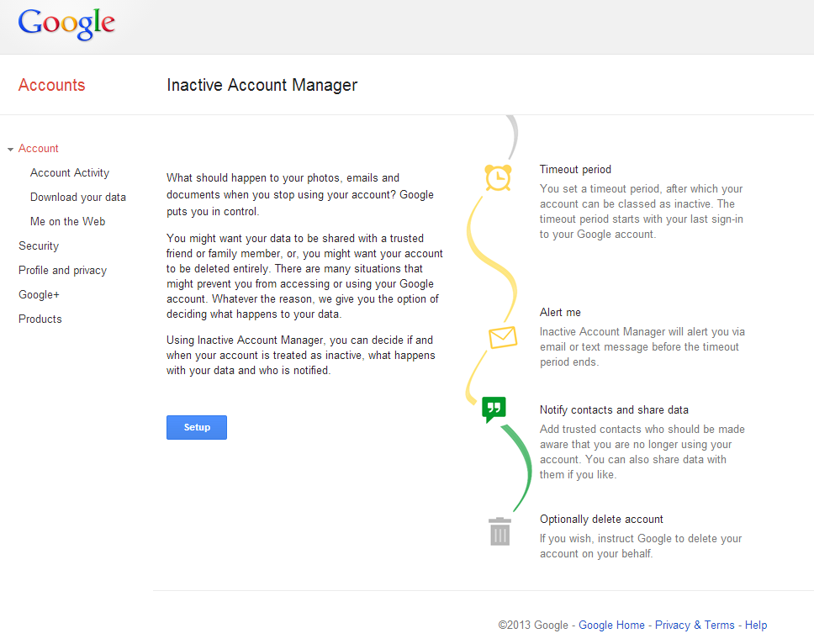The width and height of the screenshot is (814, 644).
Task: Collapse the Account section arrow
Action: point(10,150)
